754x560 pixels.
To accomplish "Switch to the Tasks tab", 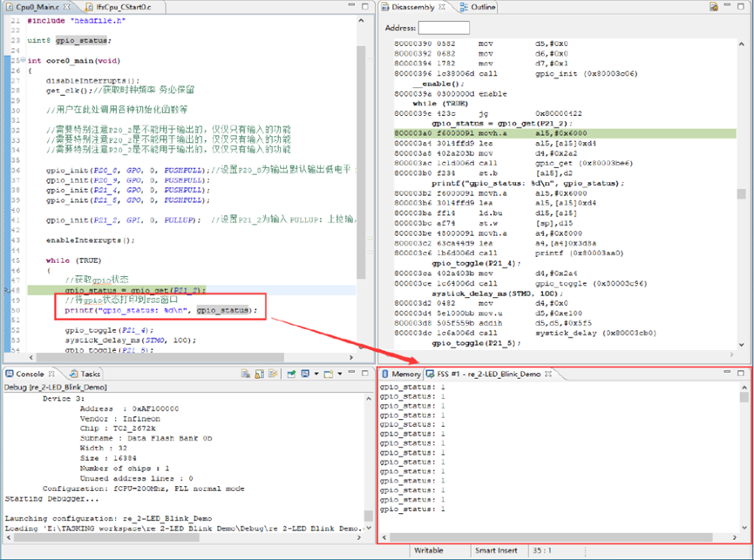I will [85, 374].
